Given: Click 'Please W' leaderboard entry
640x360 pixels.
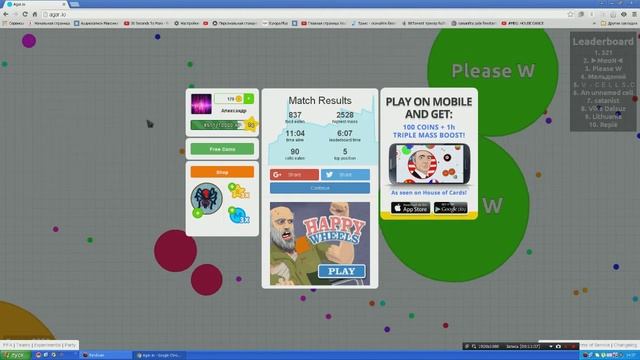Looking at the screenshot, I should click(x=603, y=69).
